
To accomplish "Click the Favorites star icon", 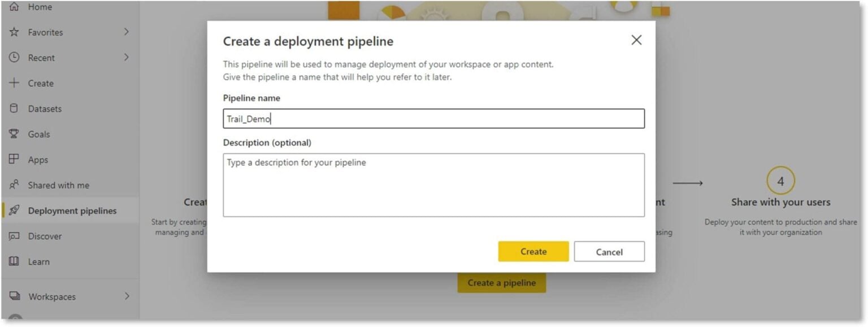I will tap(14, 32).
